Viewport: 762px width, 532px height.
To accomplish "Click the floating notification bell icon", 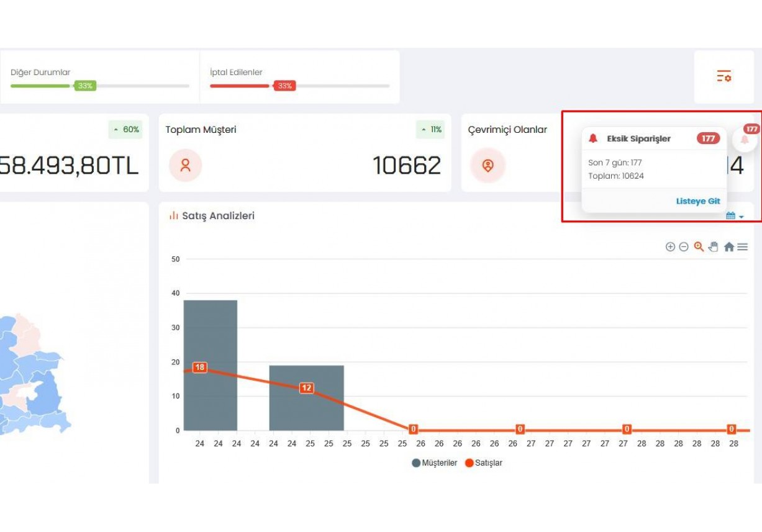I will (745, 139).
